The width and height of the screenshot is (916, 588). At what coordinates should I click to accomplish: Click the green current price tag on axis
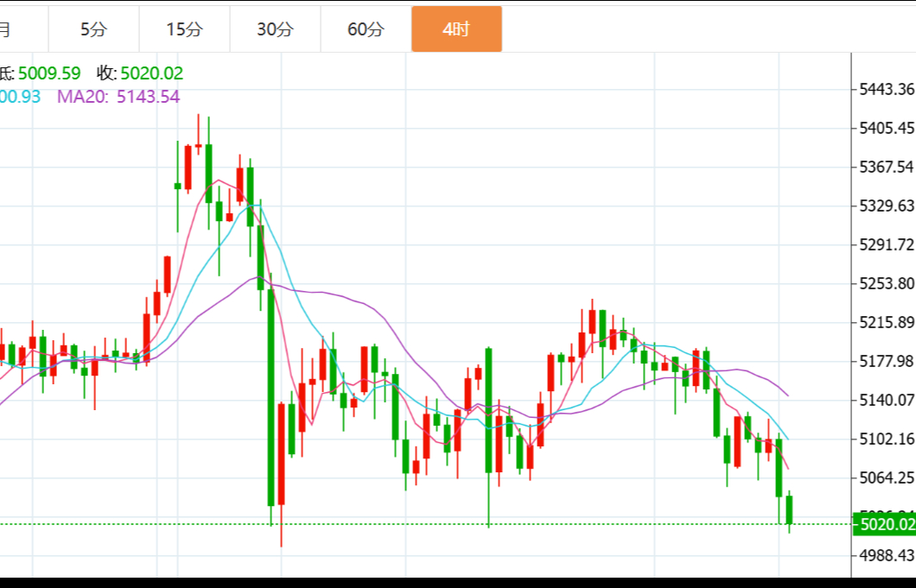point(884,524)
